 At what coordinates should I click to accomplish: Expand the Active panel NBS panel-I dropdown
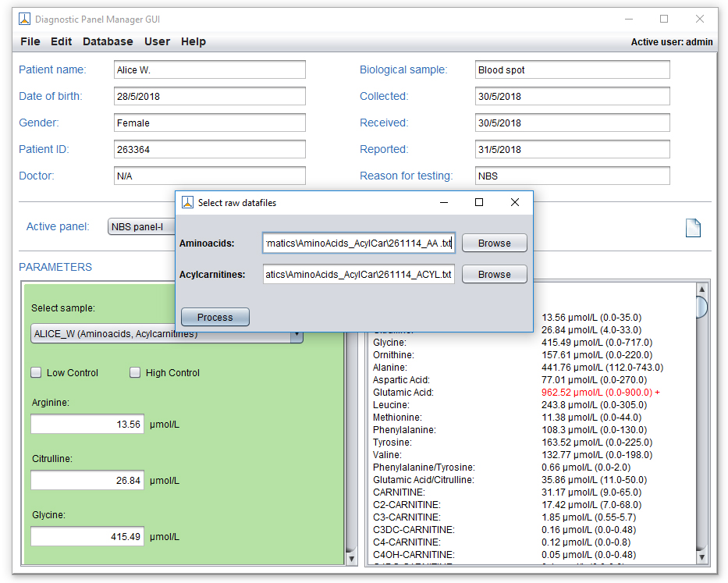(140, 227)
